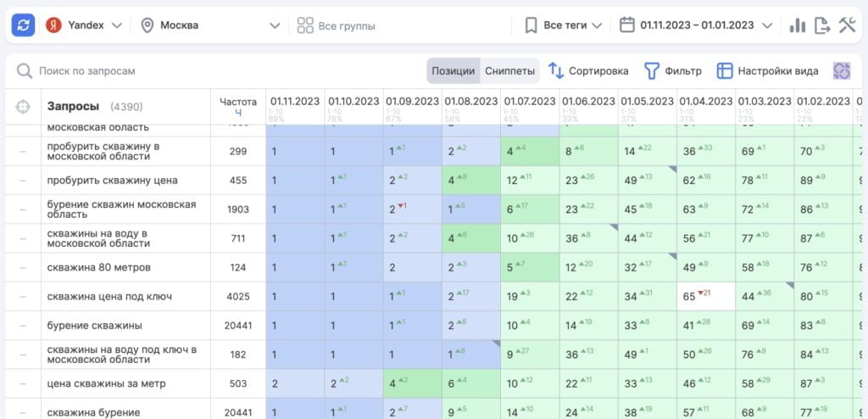This screenshot has height=419, width=868.
Task: Expand the Yandex search engine dropdown
Action: pos(85,25)
